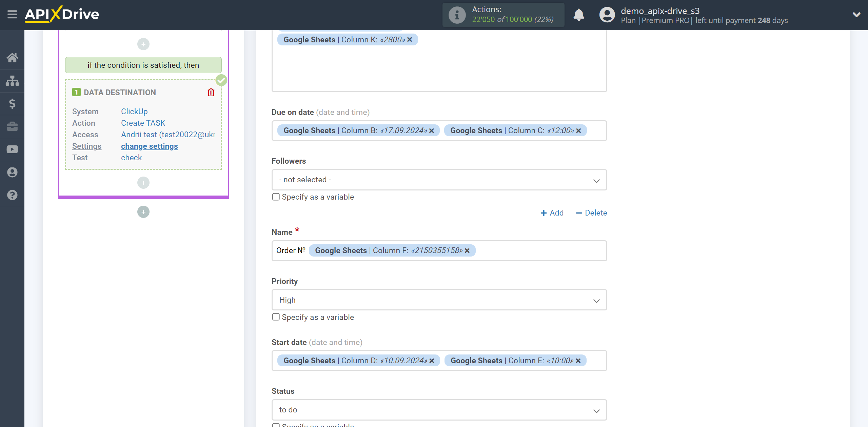Viewport: 868px width, 427px height.
Task: Remove the Column C 12:00 tag
Action: 578,130
